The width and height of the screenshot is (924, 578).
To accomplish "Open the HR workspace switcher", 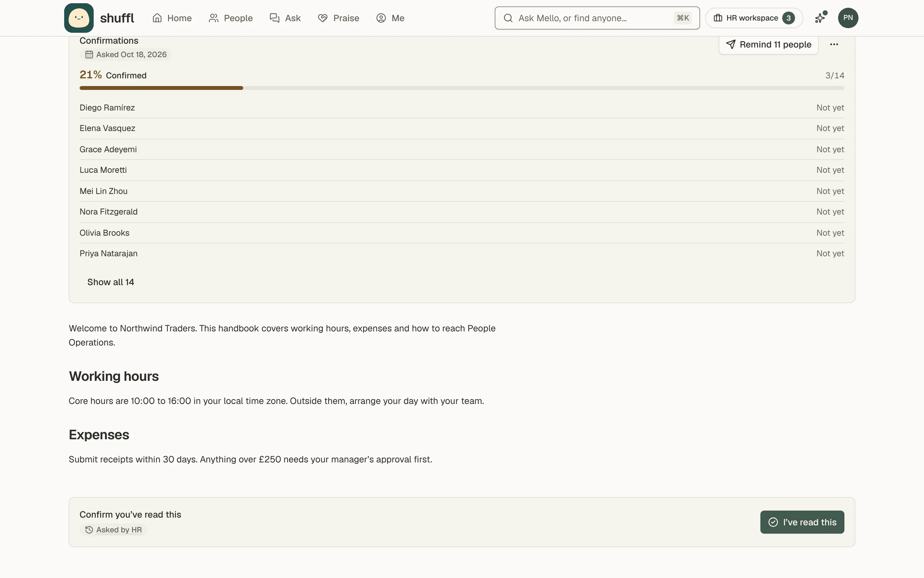I will pos(754,18).
